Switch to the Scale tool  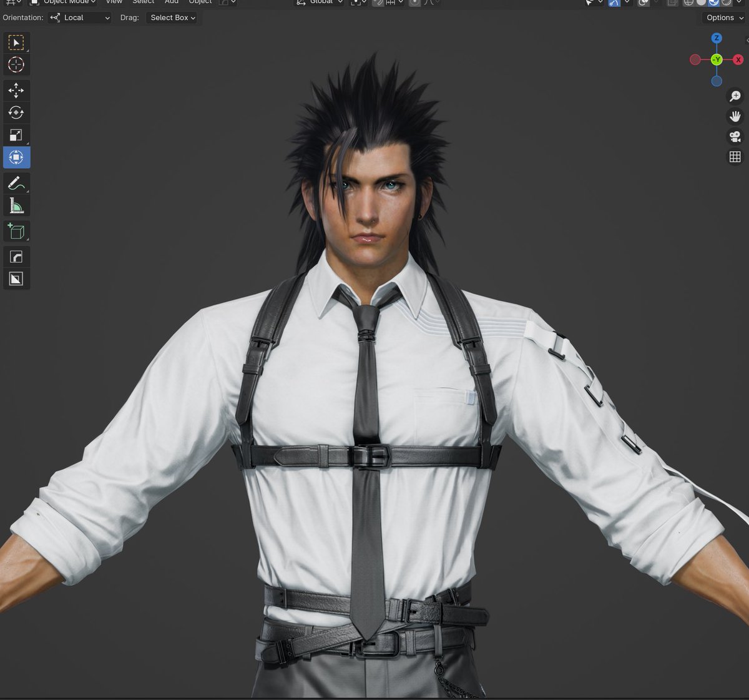[16, 135]
